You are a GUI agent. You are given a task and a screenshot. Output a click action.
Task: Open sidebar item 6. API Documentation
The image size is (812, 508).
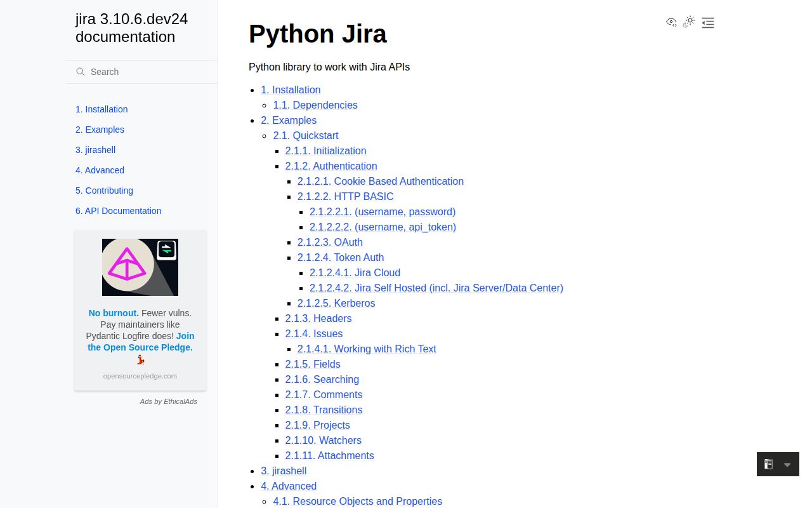click(x=118, y=211)
